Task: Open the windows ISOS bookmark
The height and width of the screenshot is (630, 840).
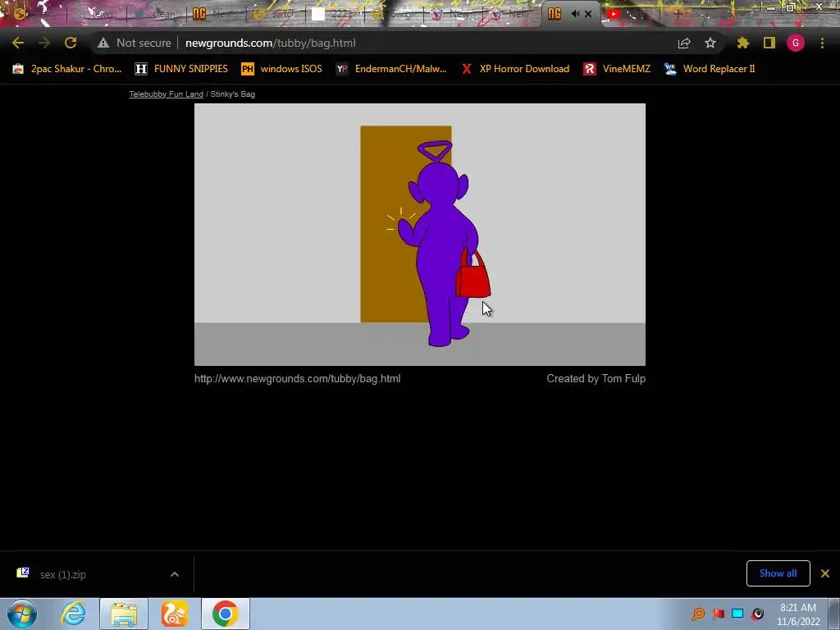Action: 282,69
